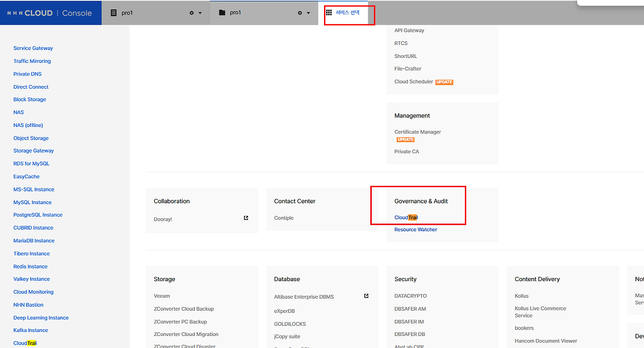Open CloudTrail in the left sidebar
This screenshot has width=644, height=348.
25,343
